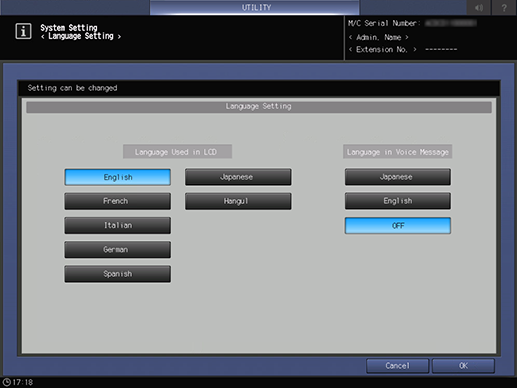Set voice message language to English
Viewport: 517px width, 388px height.
[398, 201]
